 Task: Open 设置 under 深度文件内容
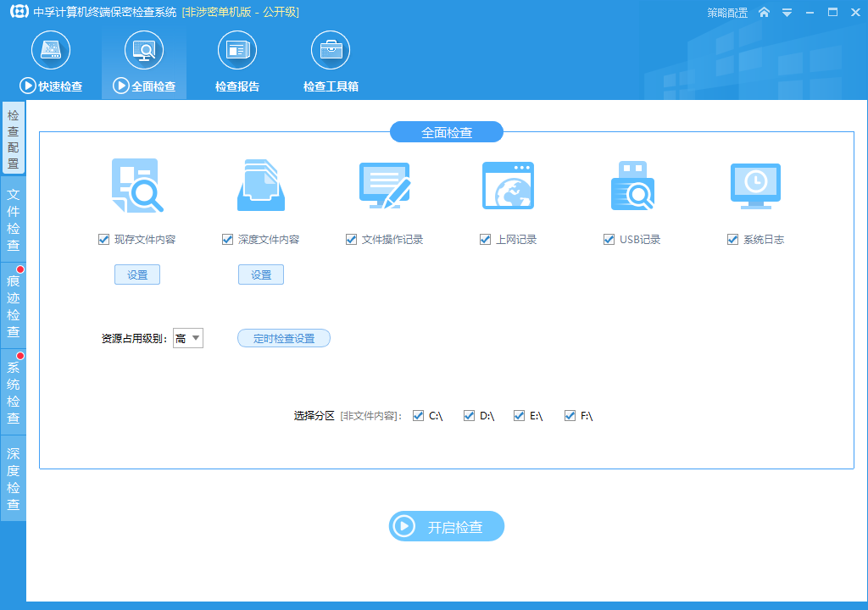[261, 274]
